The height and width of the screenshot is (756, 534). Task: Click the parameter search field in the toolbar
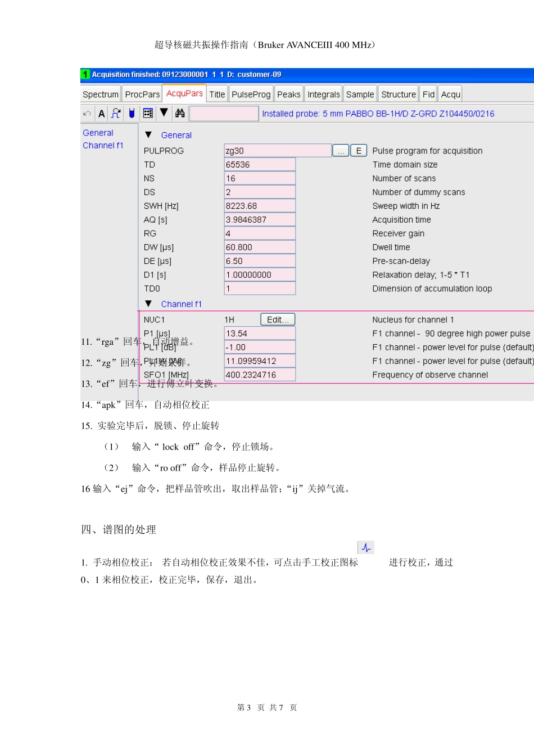click(224, 114)
